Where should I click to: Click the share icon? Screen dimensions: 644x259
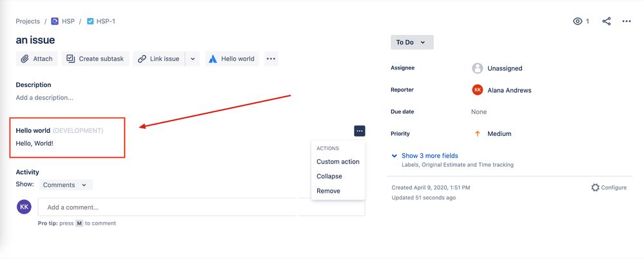[x=606, y=21]
